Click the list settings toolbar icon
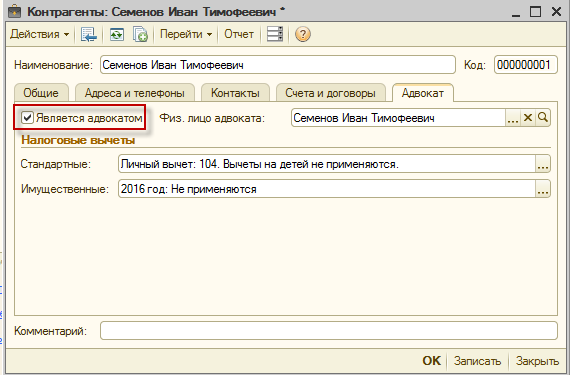This screenshot has height=375, width=570. [275, 34]
